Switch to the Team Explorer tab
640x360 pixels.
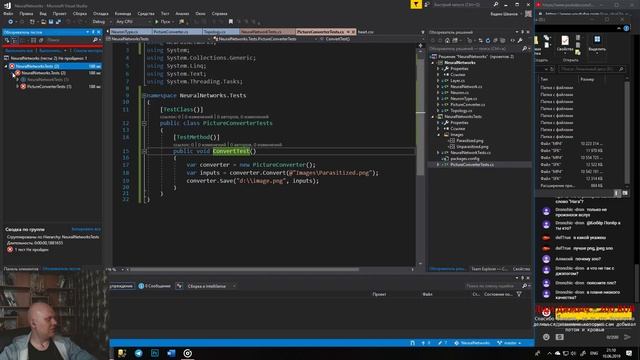click(x=489, y=269)
